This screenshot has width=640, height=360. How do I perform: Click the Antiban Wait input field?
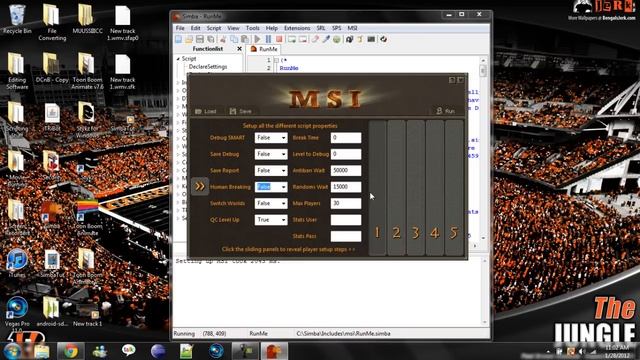coord(346,171)
